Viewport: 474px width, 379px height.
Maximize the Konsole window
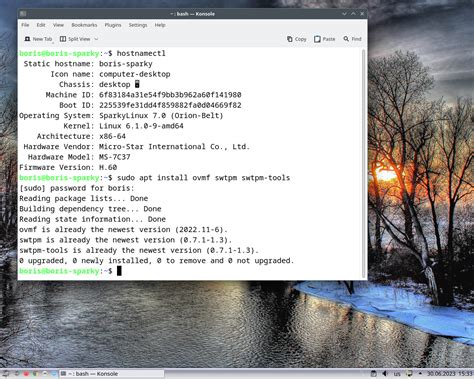coord(353,14)
